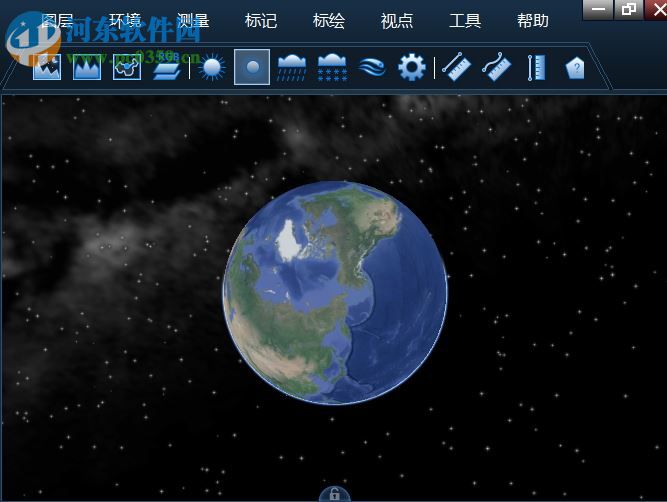
Task: Toggle the highlighted moon sky icon
Action: (252, 67)
